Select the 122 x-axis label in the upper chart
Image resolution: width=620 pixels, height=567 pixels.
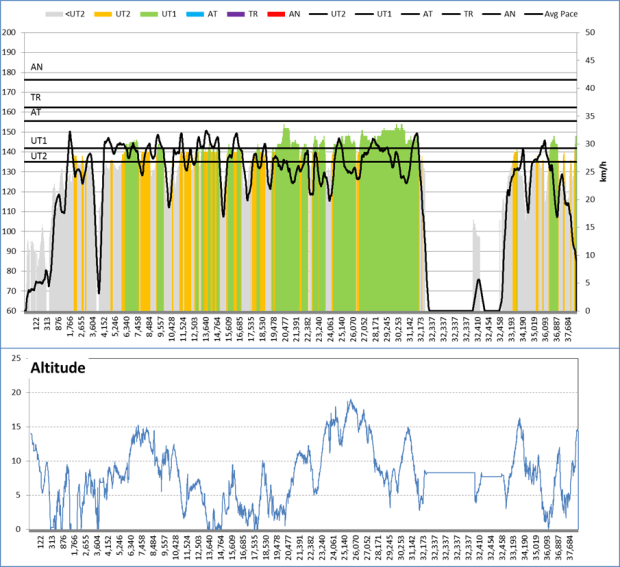(x=37, y=324)
